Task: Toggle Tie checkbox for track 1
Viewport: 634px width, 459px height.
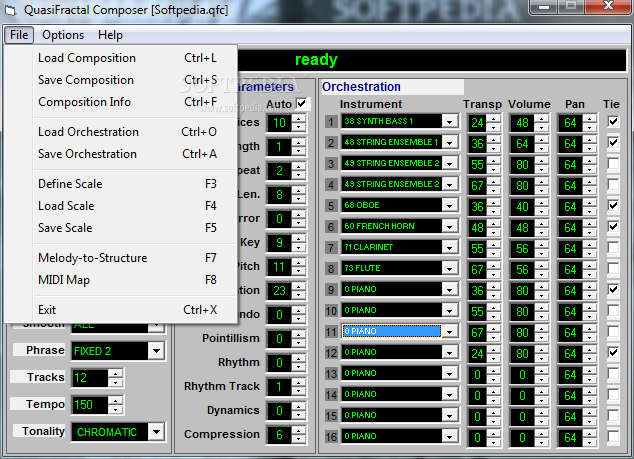Action: click(613, 121)
